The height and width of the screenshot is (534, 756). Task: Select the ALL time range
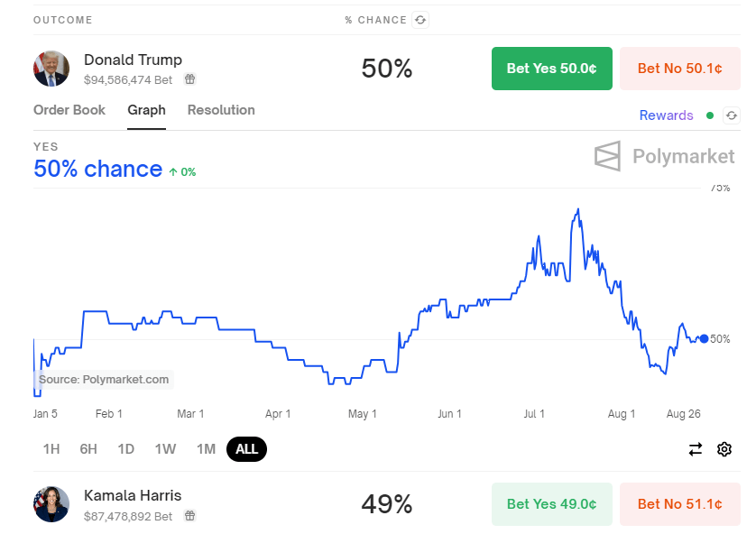(x=246, y=448)
